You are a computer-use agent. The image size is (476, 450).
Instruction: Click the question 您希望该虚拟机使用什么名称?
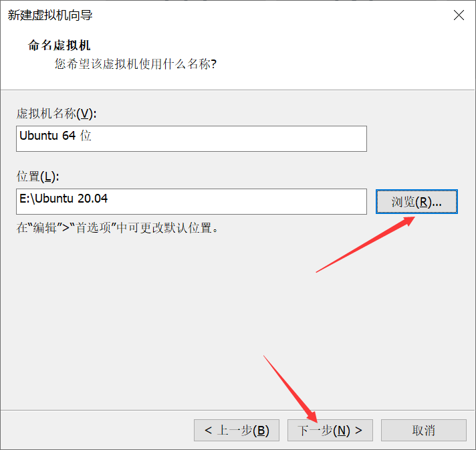pos(136,64)
